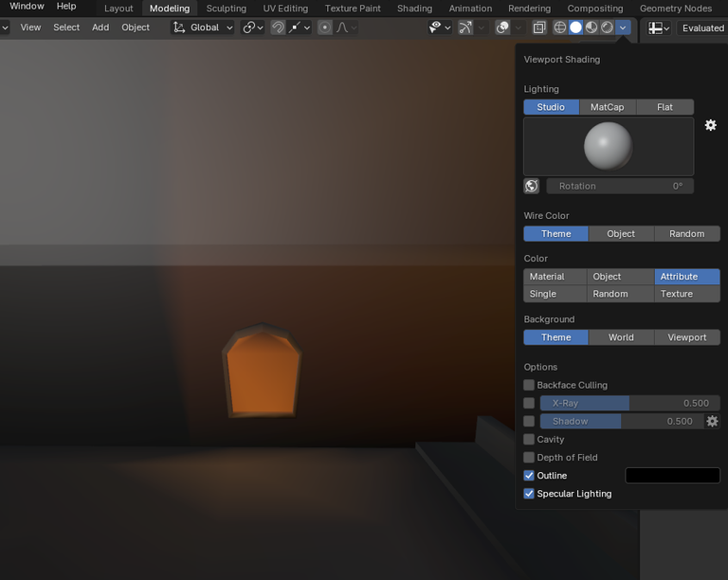This screenshot has width=728, height=580.
Task: Enable the X-Ray checkbox
Action: (529, 403)
